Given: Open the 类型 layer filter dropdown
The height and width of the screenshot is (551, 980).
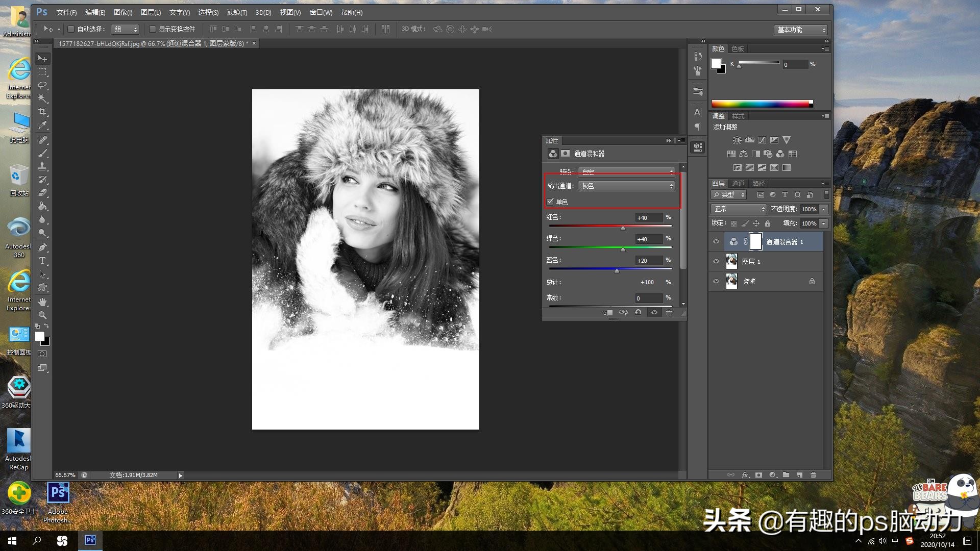Looking at the screenshot, I should (x=729, y=195).
